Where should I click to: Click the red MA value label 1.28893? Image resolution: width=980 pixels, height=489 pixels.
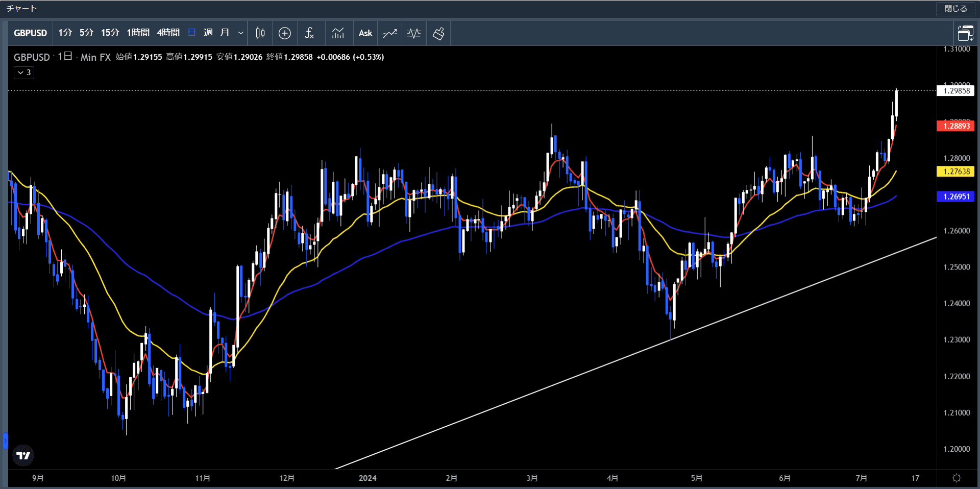click(955, 126)
